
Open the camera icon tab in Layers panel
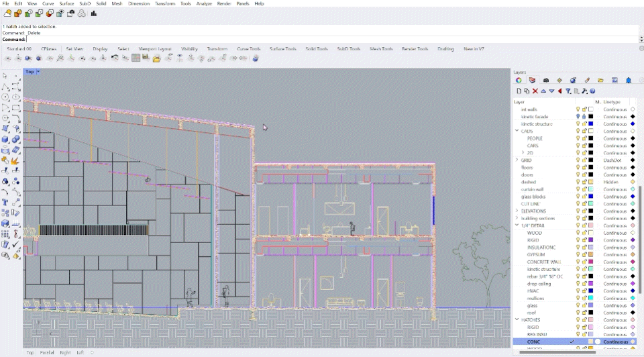tap(546, 80)
